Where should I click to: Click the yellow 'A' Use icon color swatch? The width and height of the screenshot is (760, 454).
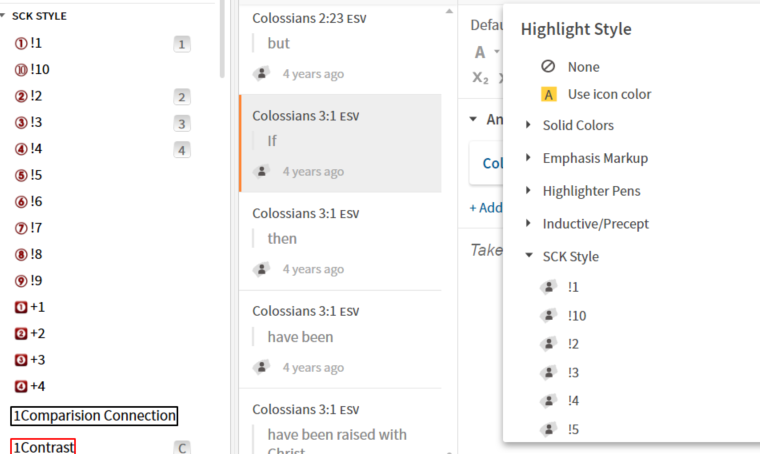pyautogui.click(x=549, y=94)
